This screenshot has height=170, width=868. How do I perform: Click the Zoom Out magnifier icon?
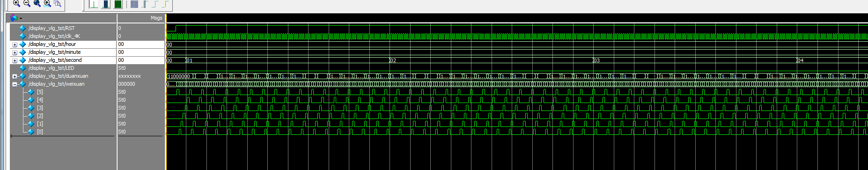click(27, 3)
